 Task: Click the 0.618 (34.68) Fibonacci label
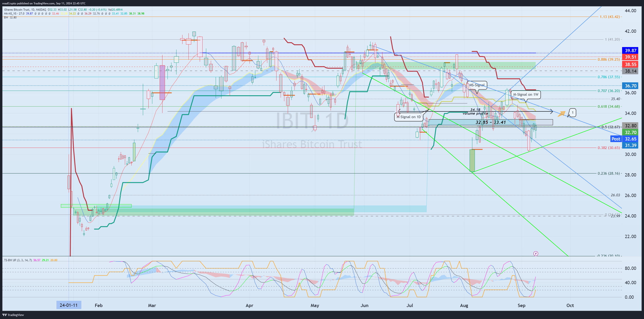point(609,107)
